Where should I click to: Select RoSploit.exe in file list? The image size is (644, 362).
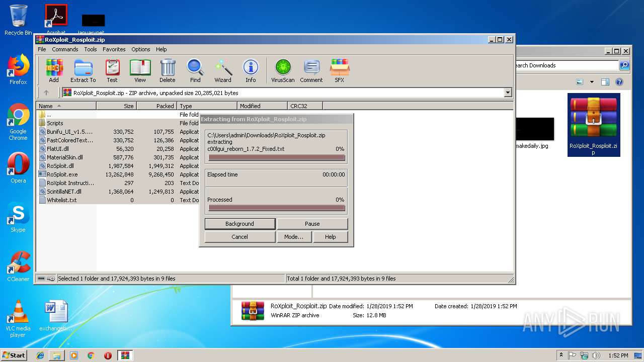coord(117,174)
